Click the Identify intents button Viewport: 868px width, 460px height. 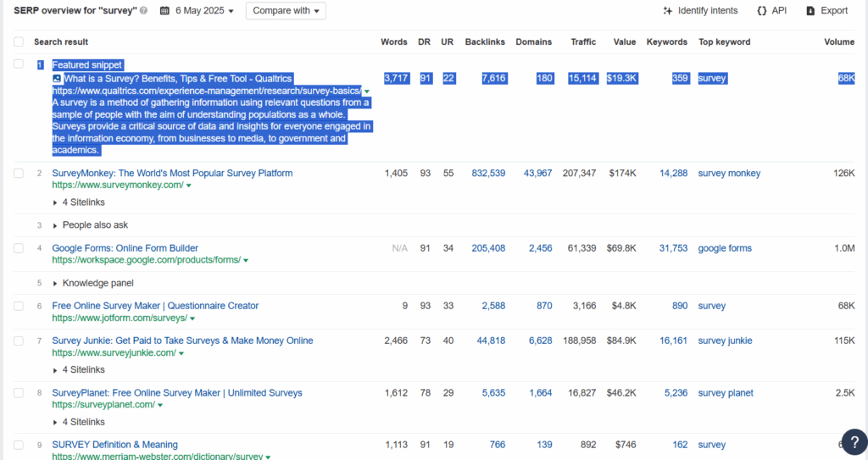tap(700, 10)
